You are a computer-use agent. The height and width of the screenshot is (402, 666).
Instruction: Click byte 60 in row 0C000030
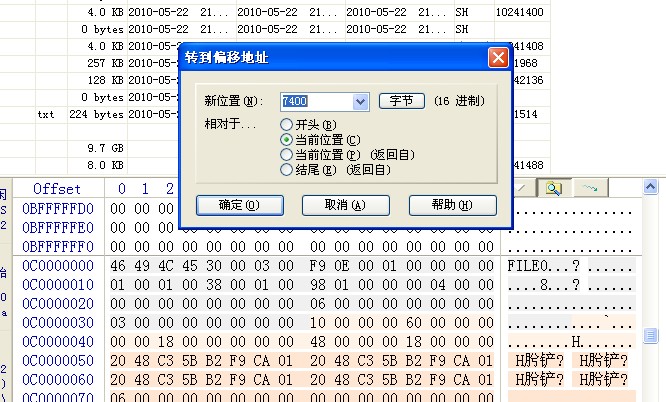[414, 323]
